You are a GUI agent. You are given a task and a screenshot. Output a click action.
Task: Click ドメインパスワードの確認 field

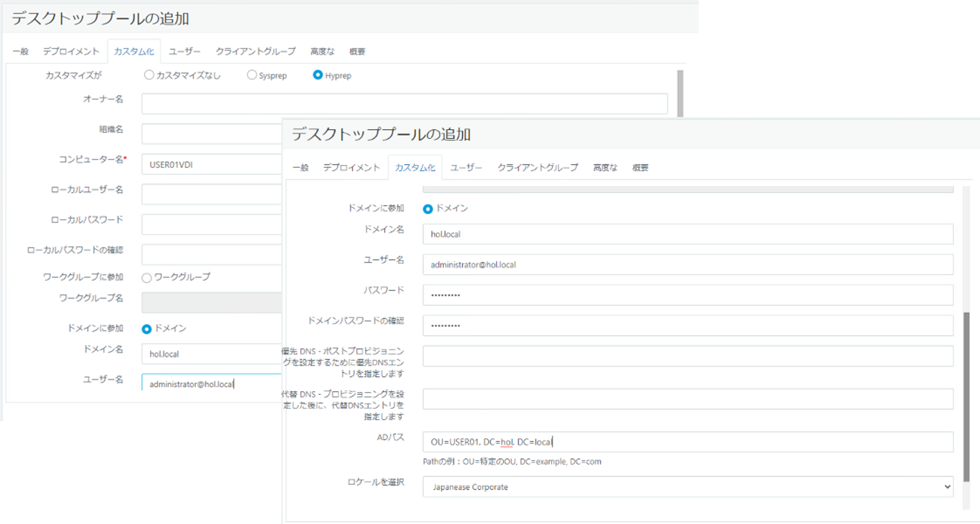[x=688, y=325]
